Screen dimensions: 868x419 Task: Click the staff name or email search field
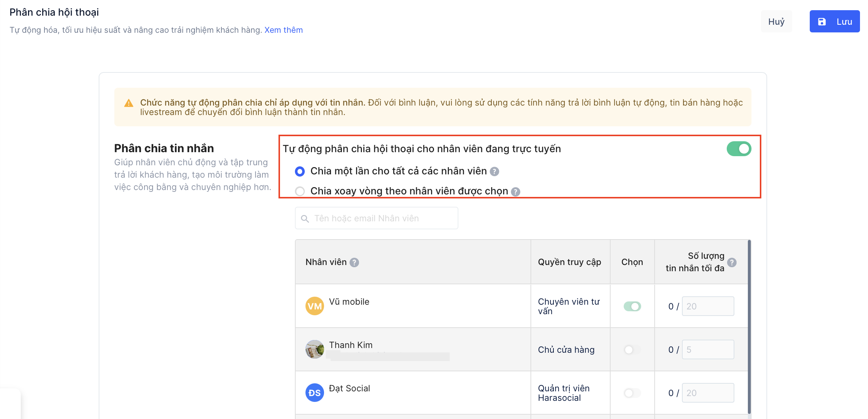coord(382,218)
